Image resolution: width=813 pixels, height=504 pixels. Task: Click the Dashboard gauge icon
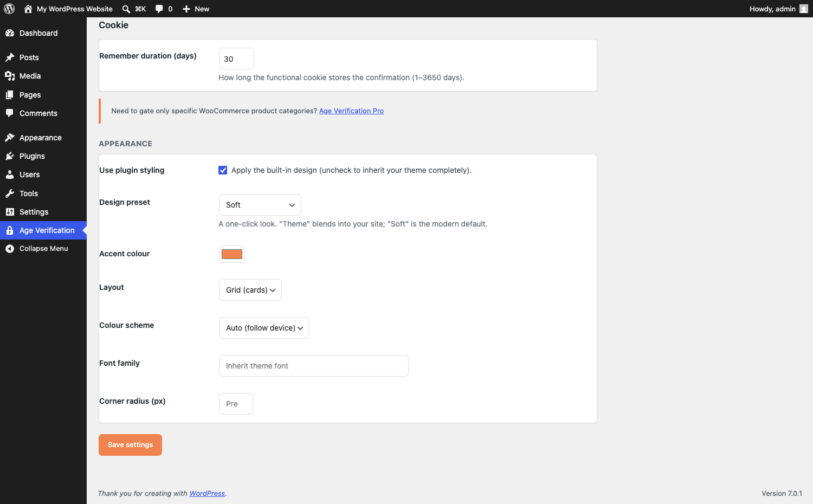[x=10, y=33]
